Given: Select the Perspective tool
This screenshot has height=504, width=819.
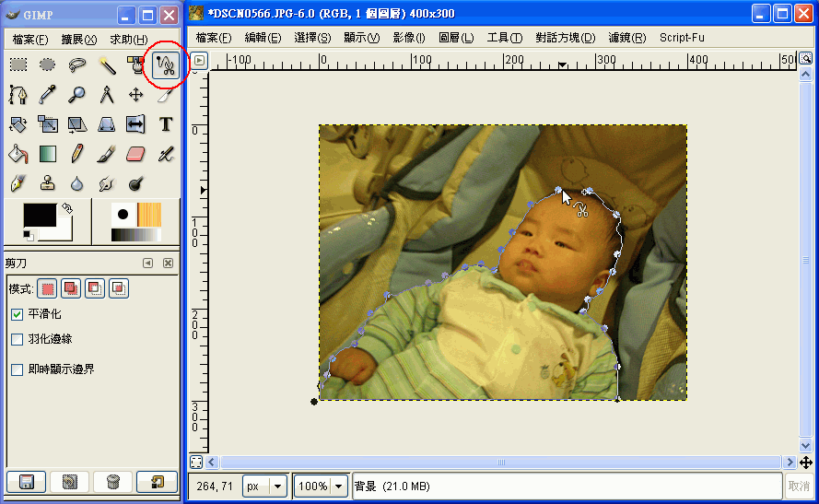Looking at the screenshot, I should (107, 124).
